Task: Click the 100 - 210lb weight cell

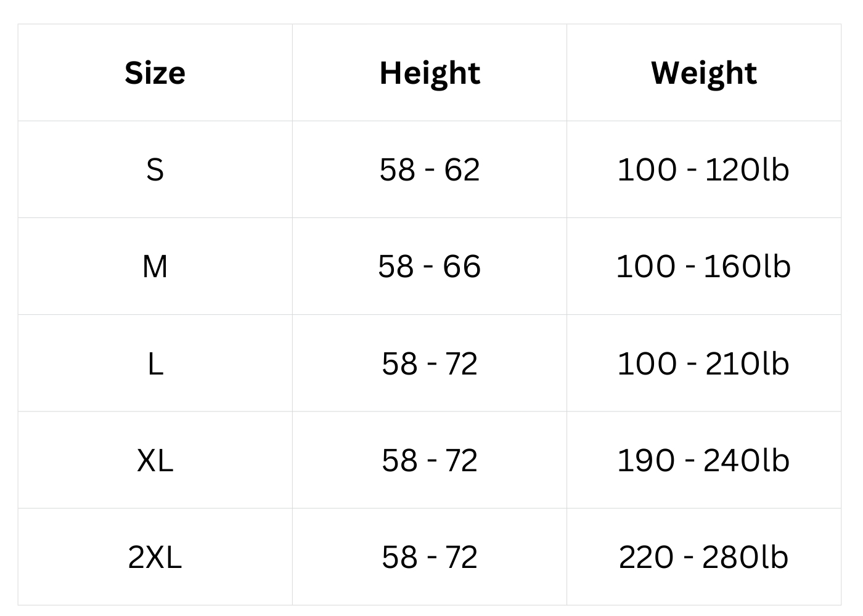Action: click(703, 363)
